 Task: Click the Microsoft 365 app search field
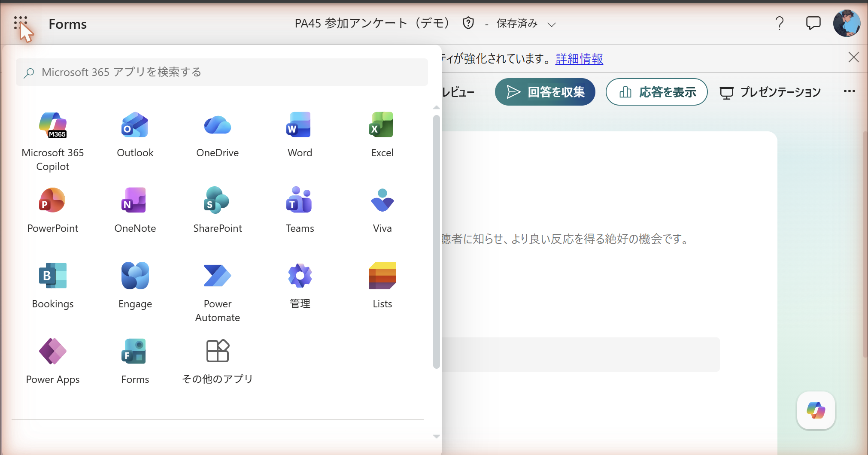[222, 72]
